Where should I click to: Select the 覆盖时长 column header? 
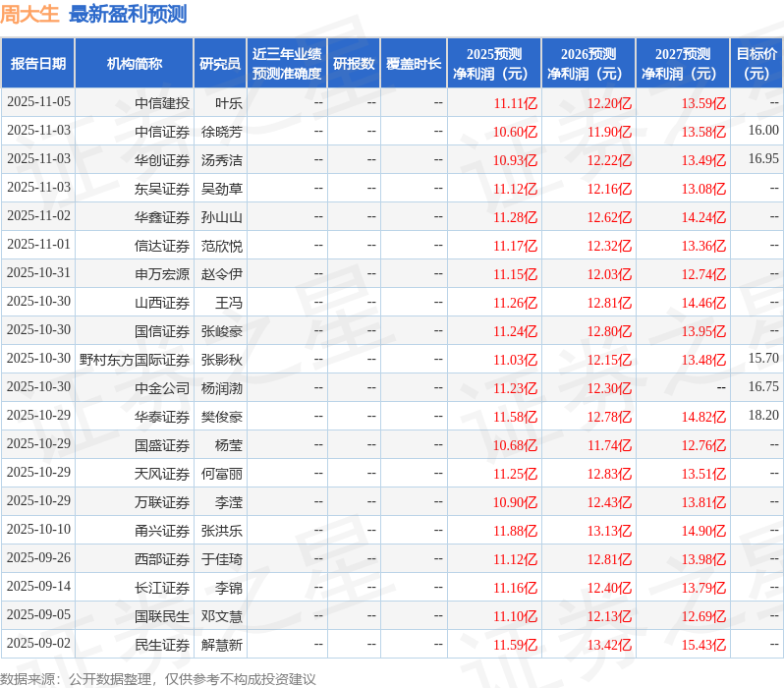point(414,64)
